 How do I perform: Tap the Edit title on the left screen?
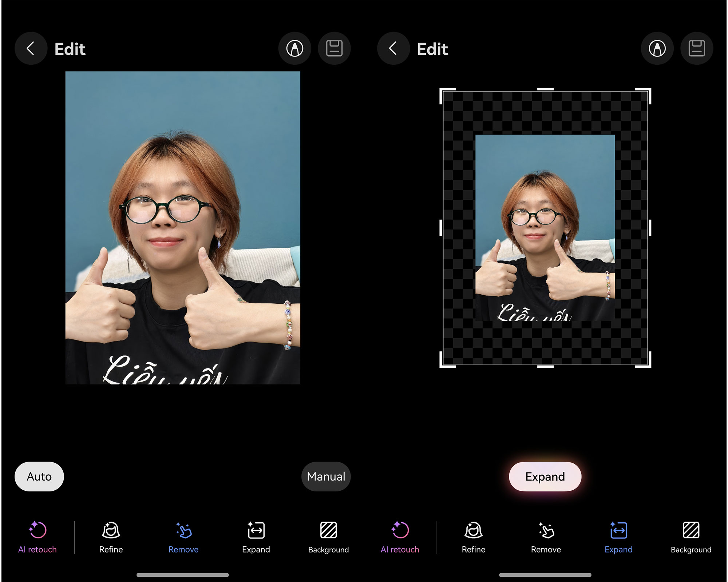pyautogui.click(x=70, y=49)
